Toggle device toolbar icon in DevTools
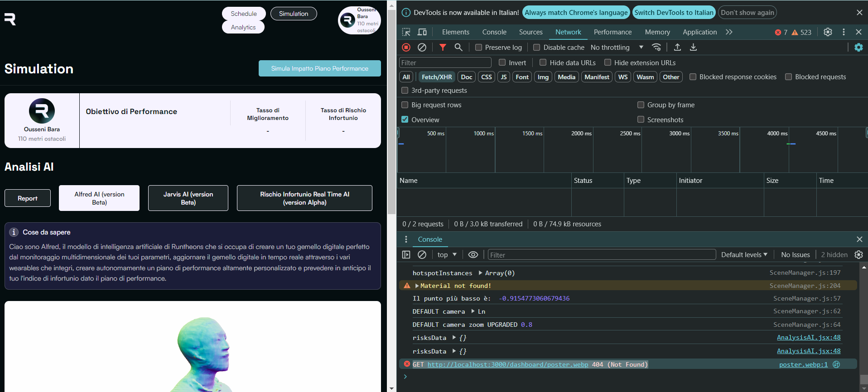 (422, 32)
